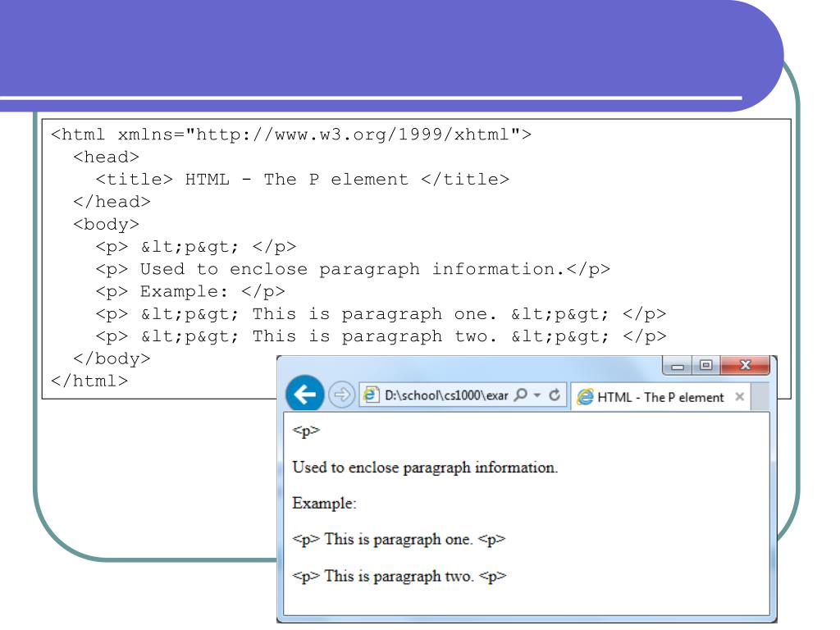The image size is (840, 630).
Task: Click the '<body>' opening tag in code
Action: coord(106,225)
